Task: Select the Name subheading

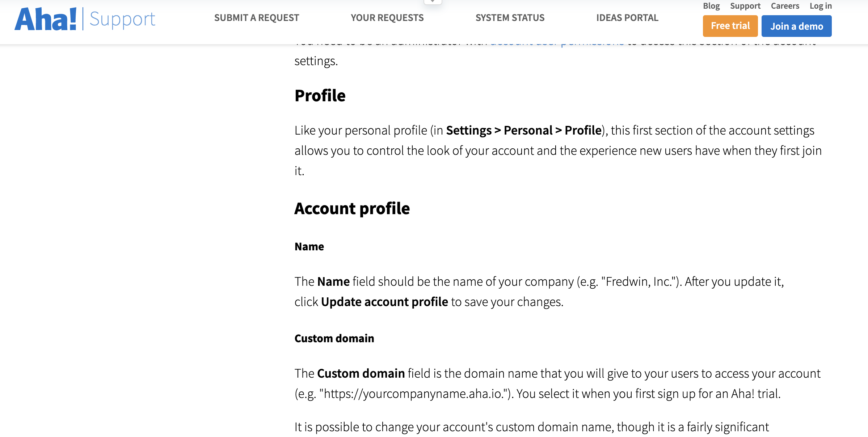Action: tap(309, 246)
